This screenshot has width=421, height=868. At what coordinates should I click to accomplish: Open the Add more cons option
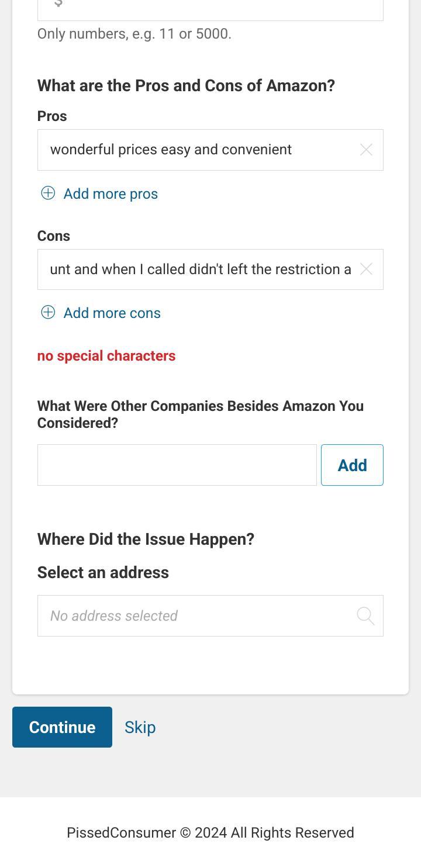(x=112, y=313)
